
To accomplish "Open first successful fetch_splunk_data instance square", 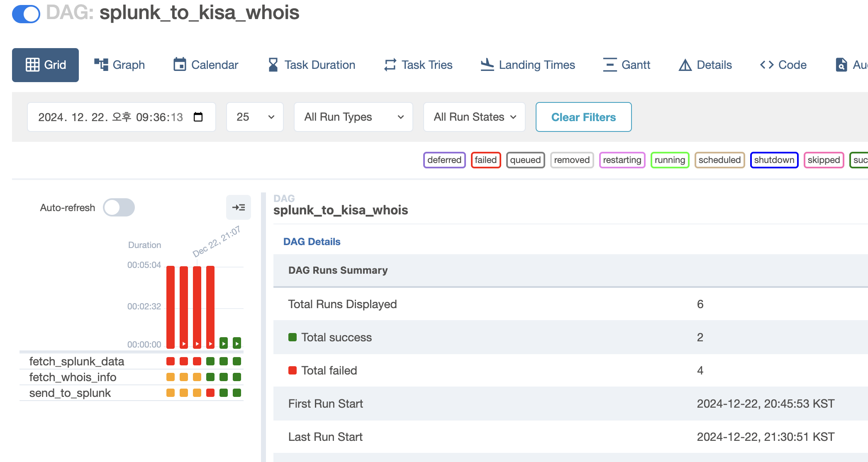I will (x=210, y=361).
